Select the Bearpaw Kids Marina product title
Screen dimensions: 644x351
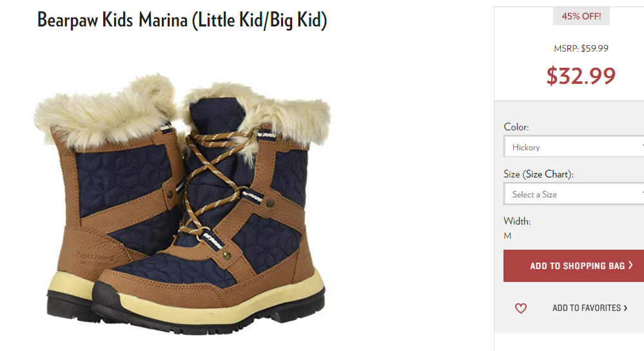[x=182, y=20]
